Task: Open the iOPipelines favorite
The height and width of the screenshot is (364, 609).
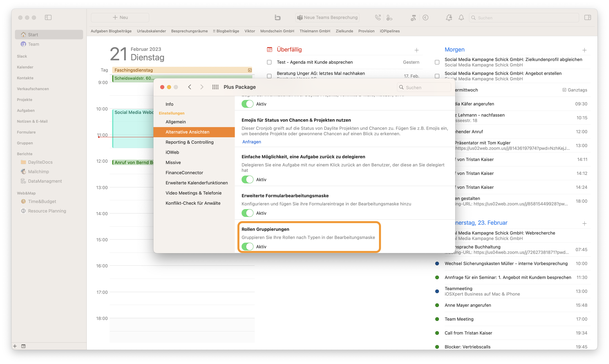Action: [390, 31]
